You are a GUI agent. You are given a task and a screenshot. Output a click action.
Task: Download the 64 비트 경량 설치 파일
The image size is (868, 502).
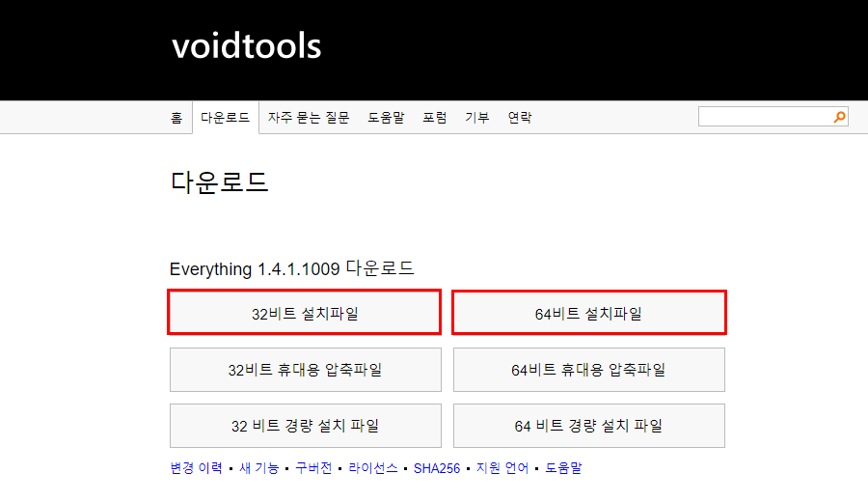click(589, 426)
